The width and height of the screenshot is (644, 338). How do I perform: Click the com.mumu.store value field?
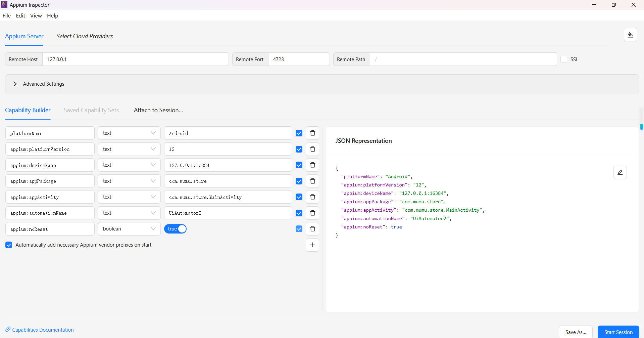pos(228,181)
